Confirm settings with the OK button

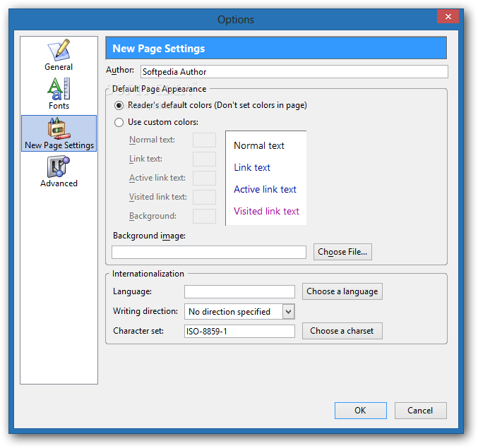361,411
